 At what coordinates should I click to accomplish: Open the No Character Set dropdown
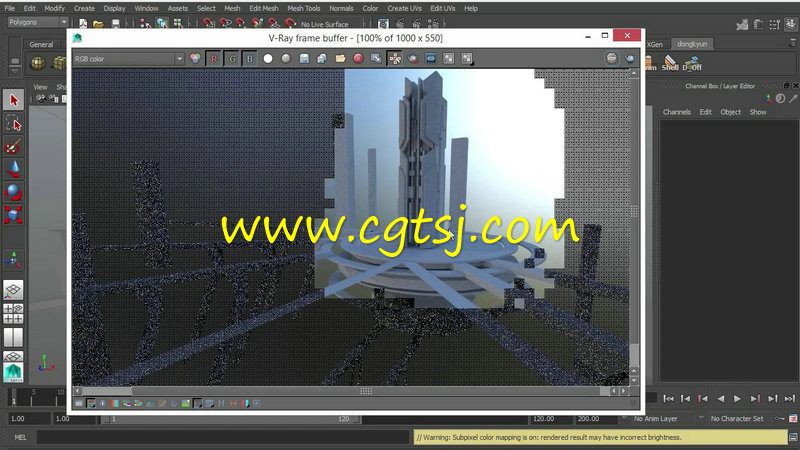coord(737,418)
